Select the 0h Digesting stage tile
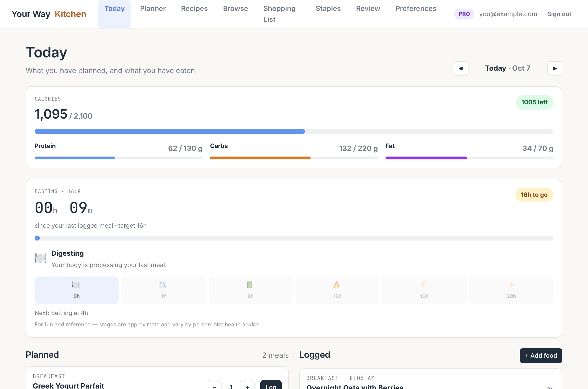588x389 pixels. coord(76,290)
